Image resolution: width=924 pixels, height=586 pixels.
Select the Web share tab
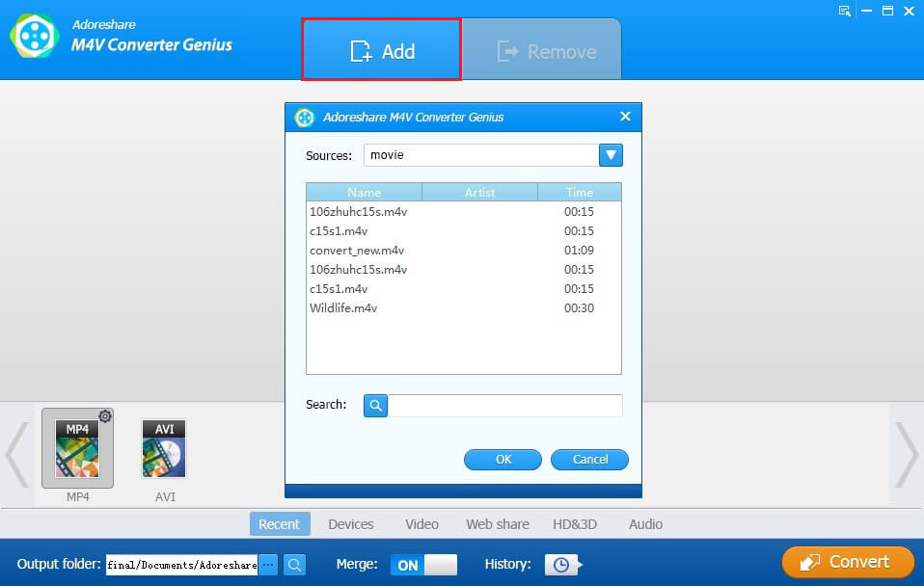click(x=497, y=523)
